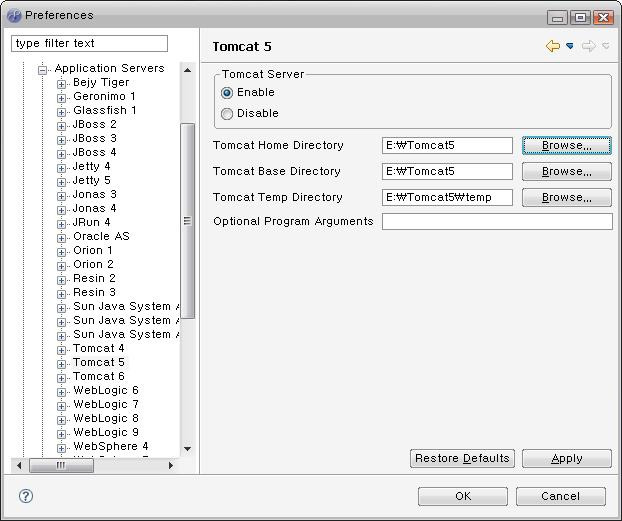Image resolution: width=622 pixels, height=521 pixels.
Task: Click the vertical scrollbar thumb in tree
Action: pos(188,221)
